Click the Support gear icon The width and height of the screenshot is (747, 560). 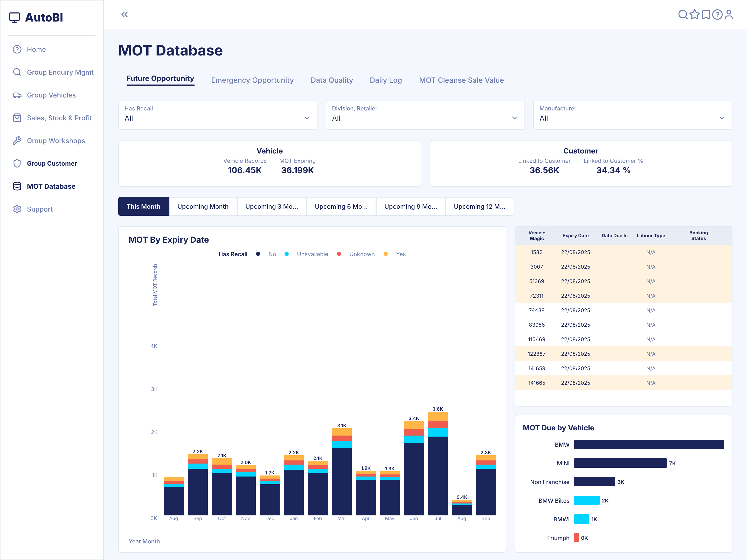17,209
